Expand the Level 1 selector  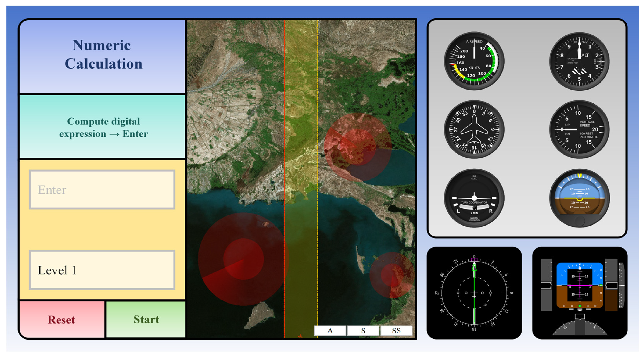point(102,270)
